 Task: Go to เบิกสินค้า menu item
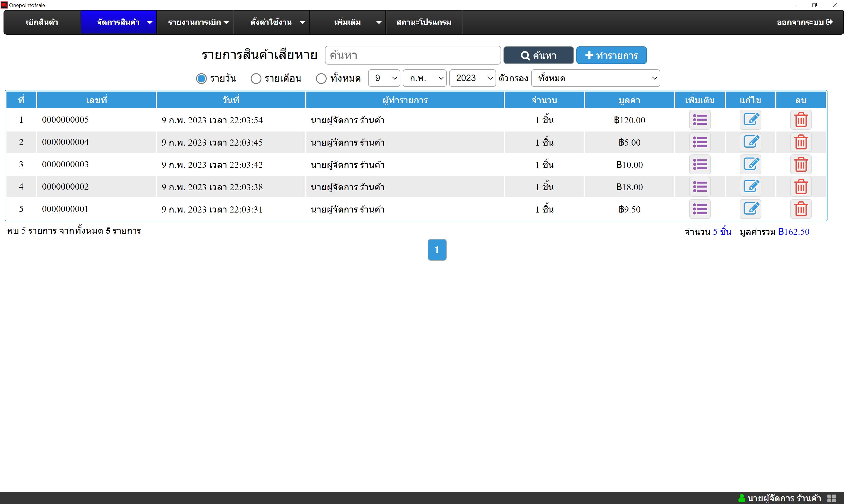pos(42,22)
